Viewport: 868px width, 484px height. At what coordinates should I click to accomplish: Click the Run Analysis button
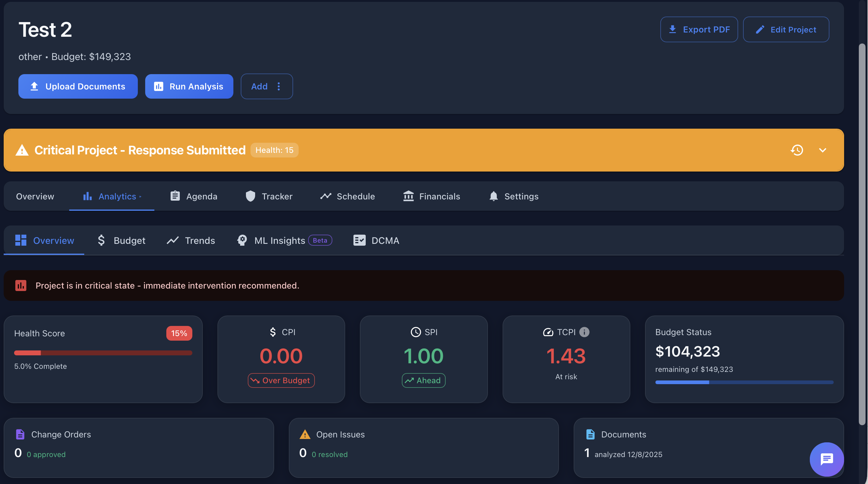click(x=189, y=86)
